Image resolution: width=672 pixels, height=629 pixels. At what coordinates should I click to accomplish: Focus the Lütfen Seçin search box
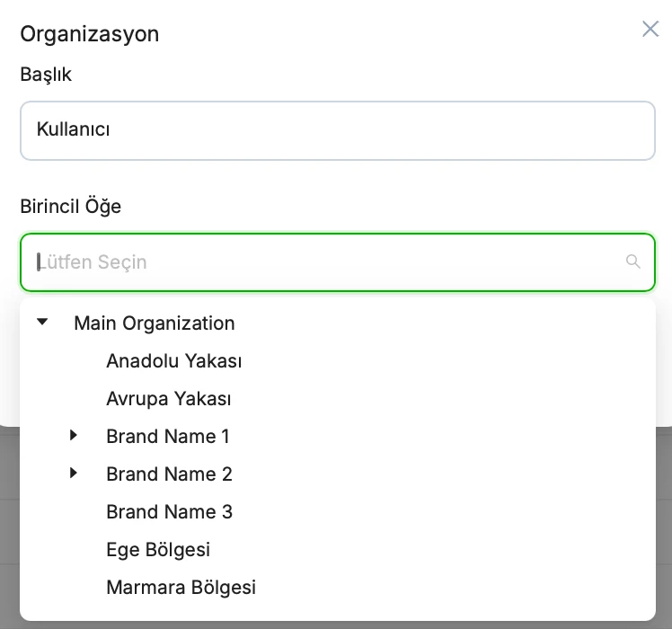[x=338, y=262]
